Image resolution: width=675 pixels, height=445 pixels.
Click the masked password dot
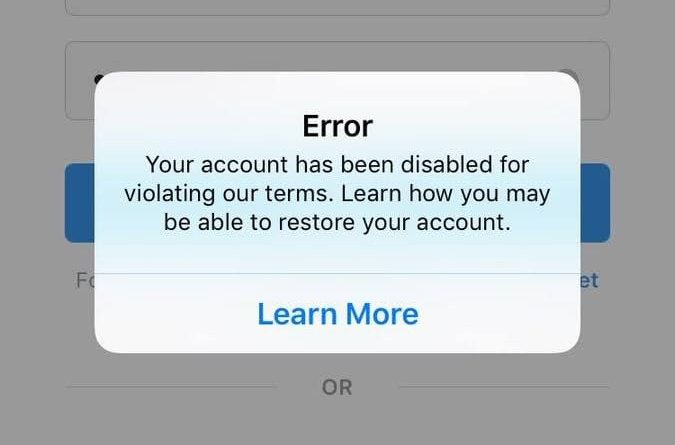point(99,78)
